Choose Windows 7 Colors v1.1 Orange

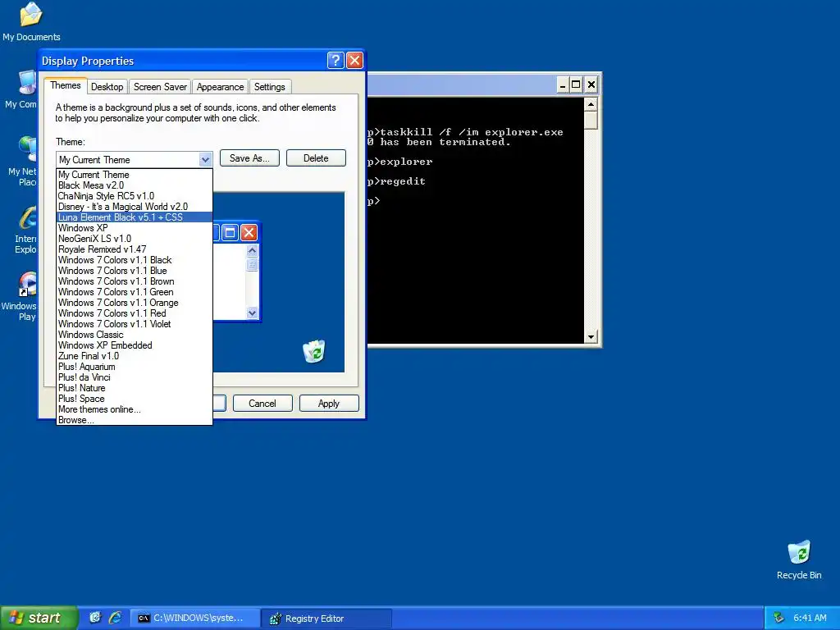point(135,303)
